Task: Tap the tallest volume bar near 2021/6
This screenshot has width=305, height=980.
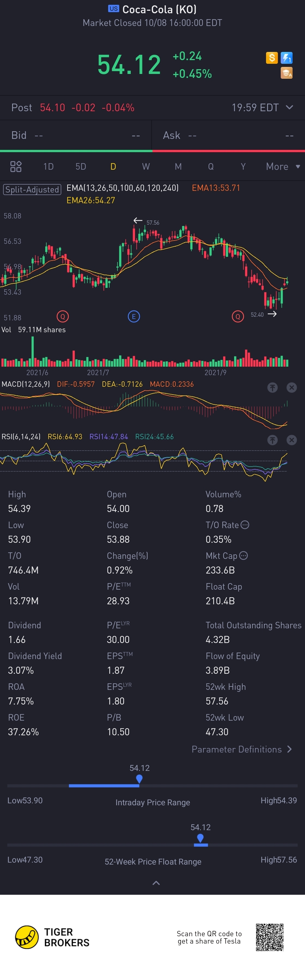Action: 32,351
